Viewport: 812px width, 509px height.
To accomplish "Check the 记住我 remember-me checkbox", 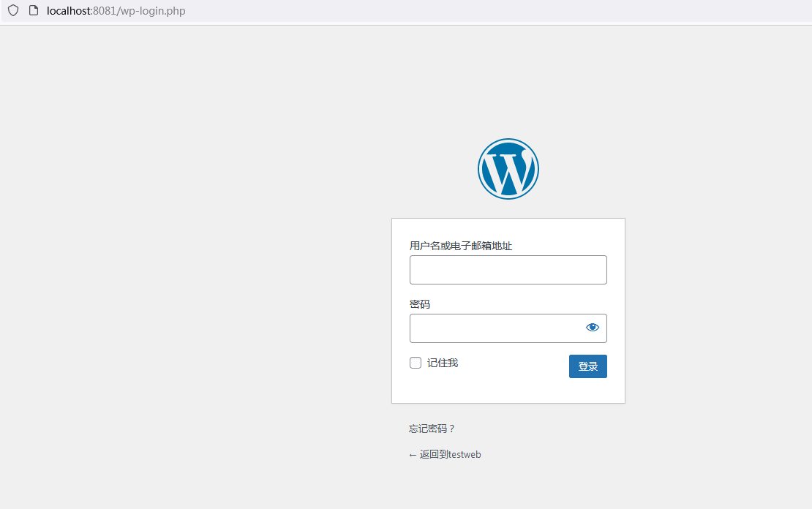I will [415, 362].
